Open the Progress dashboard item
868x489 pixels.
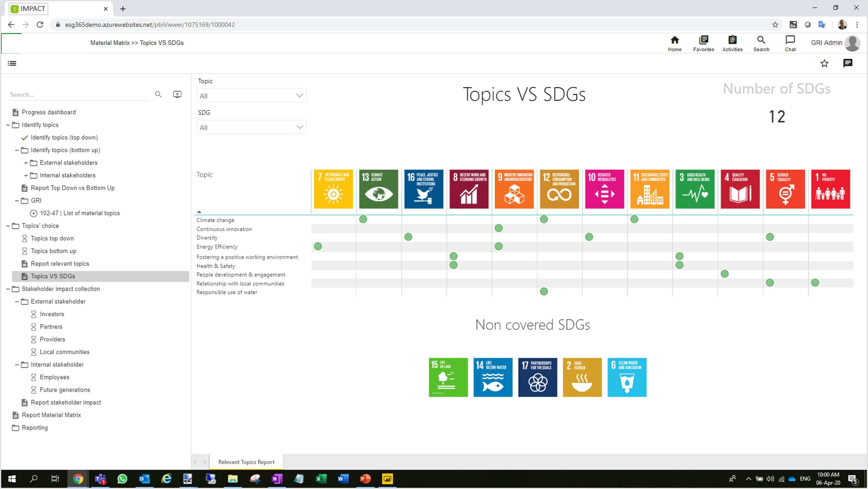click(49, 112)
